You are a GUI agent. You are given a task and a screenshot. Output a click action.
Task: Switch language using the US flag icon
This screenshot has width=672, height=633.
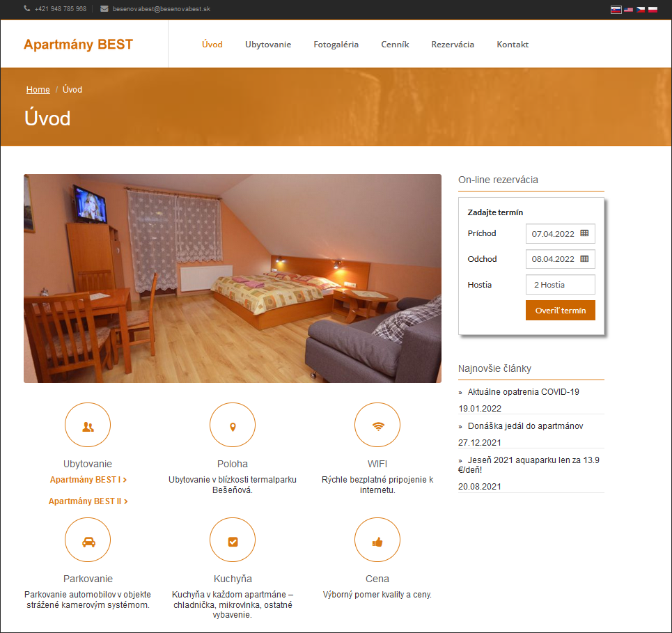pos(628,10)
